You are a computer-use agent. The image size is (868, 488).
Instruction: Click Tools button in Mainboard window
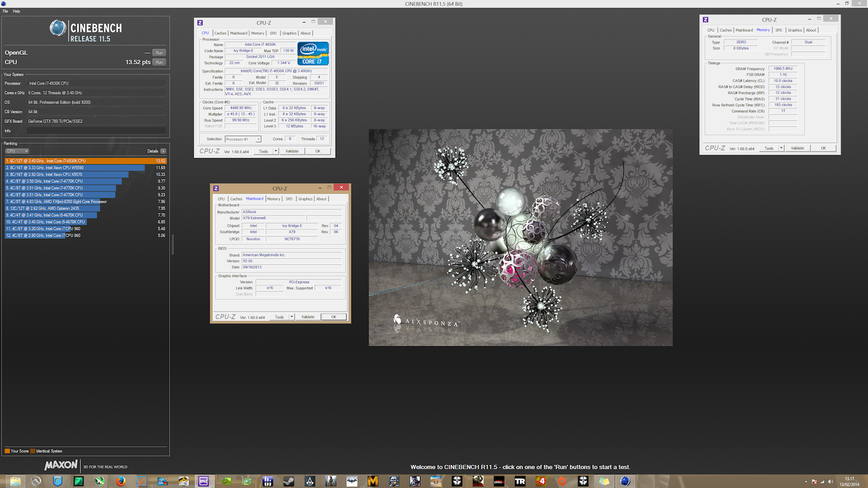tap(279, 317)
